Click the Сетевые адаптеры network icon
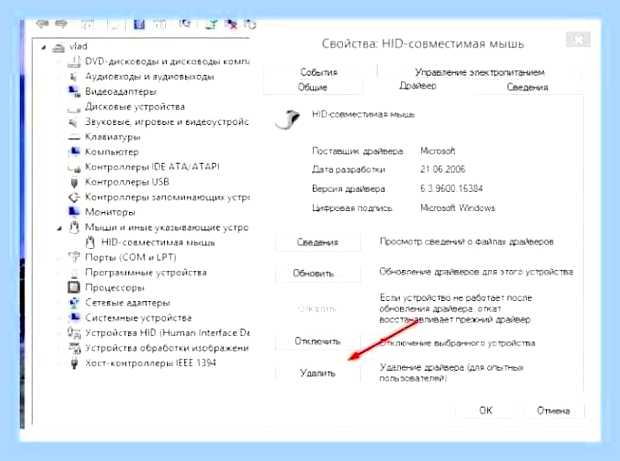 coord(74,303)
